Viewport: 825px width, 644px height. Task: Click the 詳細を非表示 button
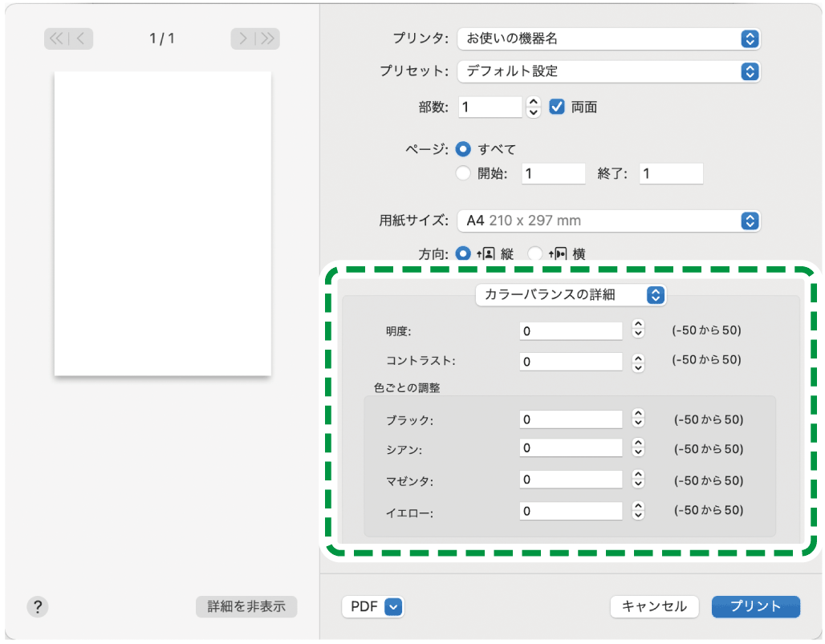coord(246,607)
